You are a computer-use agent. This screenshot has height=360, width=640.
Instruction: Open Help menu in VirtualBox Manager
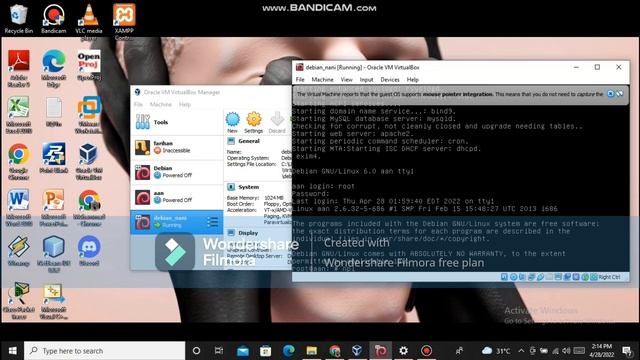(x=185, y=104)
